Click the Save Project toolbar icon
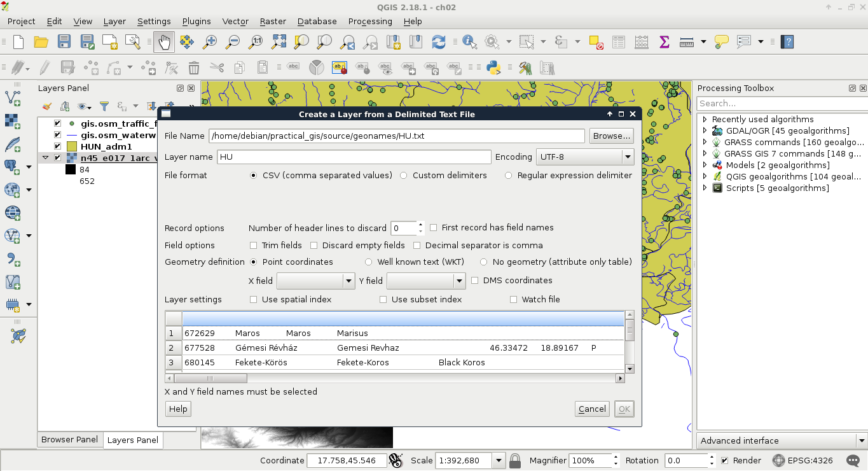 [x=64, y=42]
